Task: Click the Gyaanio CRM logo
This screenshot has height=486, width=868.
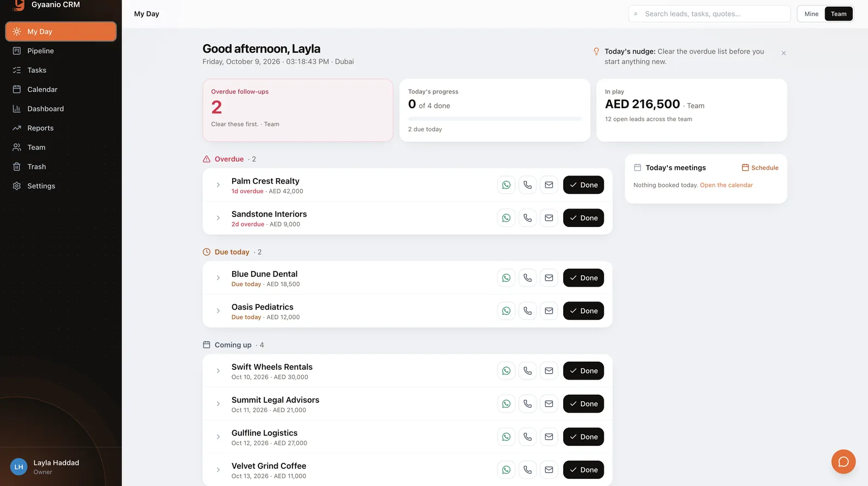Action: pyautogui.click(x=19, y=5)
